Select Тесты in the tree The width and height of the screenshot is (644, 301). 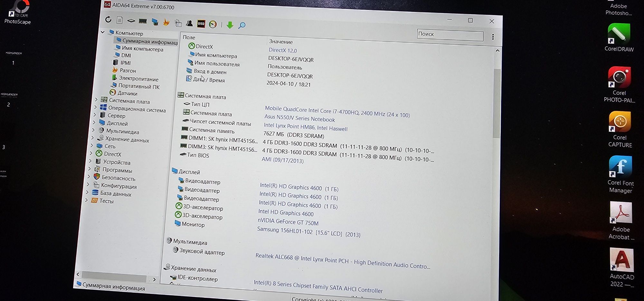(x=102, y=201)
